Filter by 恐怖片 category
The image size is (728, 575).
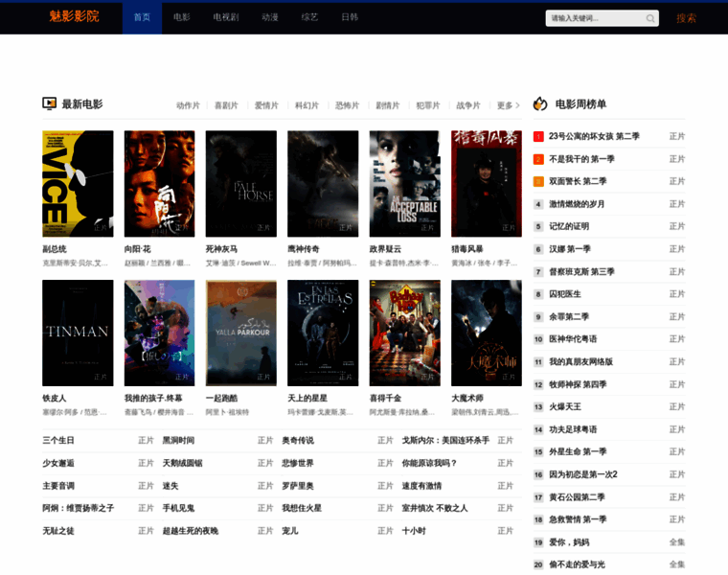tap(348, 105)
